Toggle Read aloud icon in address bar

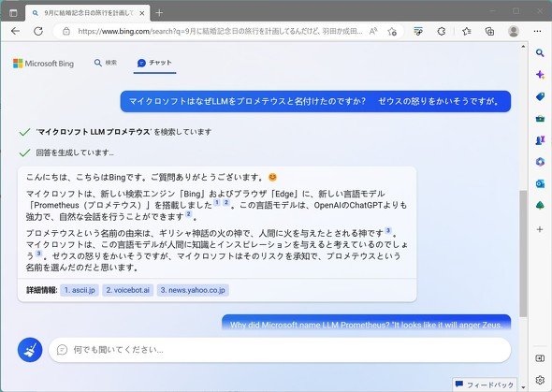(373, 31)
